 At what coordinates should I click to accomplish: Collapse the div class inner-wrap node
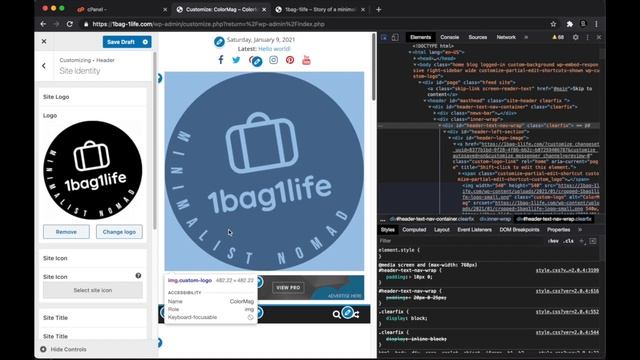pos(435,119)
